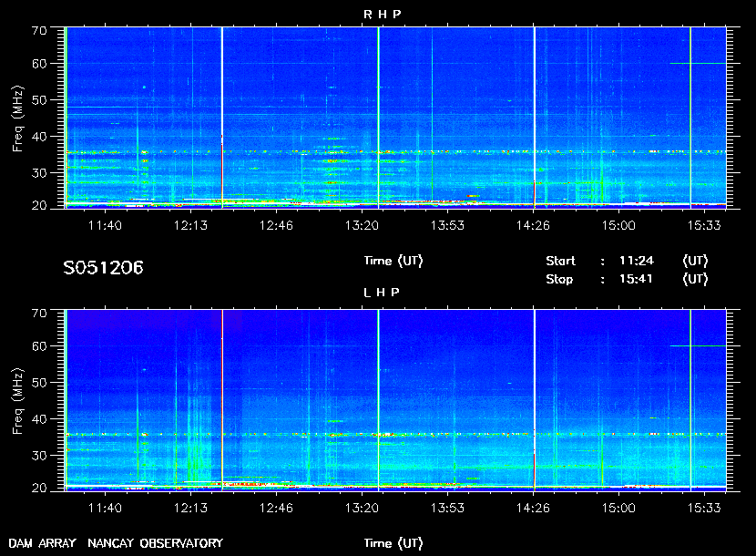Click the 20 frequency label on RHP axis
Image resolution: width=756 pixels, height=556 pixels.
(x=39, y=206)
